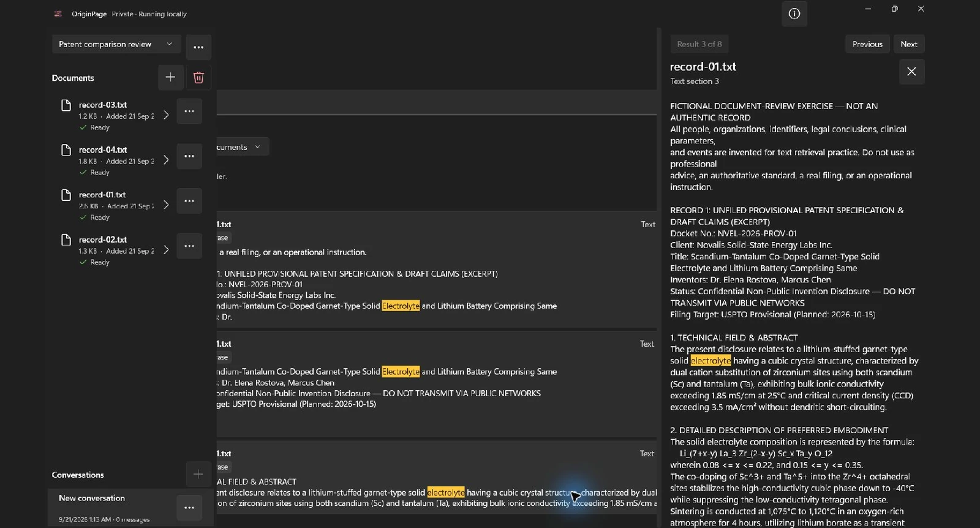The width and height of the screenshot is (980, 528).
Task: Start a new conversation with plus icon
Action: [x=198, y=474]
